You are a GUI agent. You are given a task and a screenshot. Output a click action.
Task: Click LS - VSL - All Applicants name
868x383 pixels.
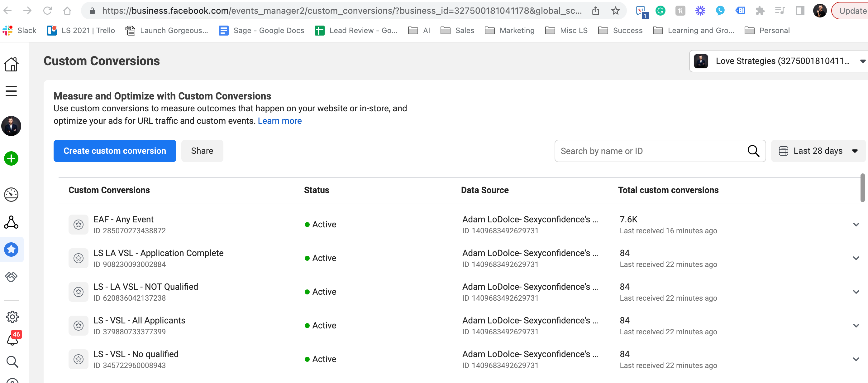tap(139, 320)
